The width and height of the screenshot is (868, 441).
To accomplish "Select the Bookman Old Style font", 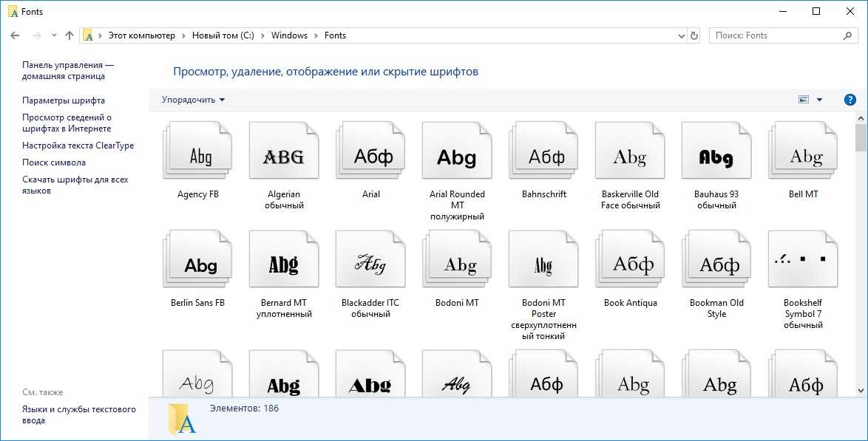I will point(716,259).
